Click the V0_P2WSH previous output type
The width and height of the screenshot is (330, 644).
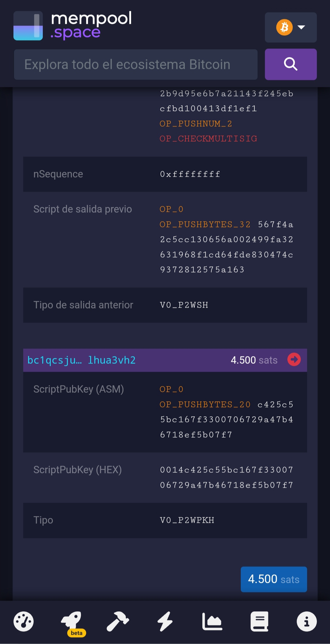(184, 305)
